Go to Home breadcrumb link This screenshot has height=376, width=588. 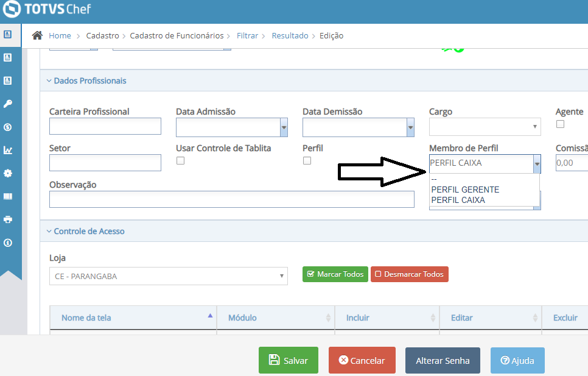(60, 35)
